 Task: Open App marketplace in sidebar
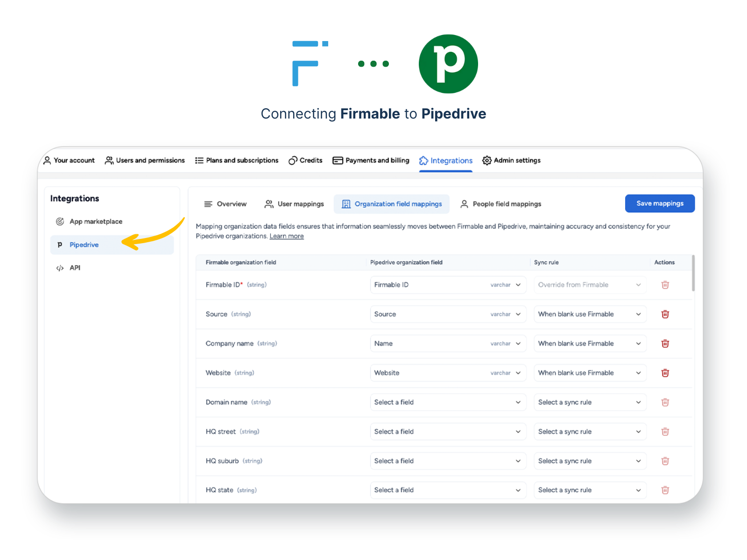(x=112, y=222)
